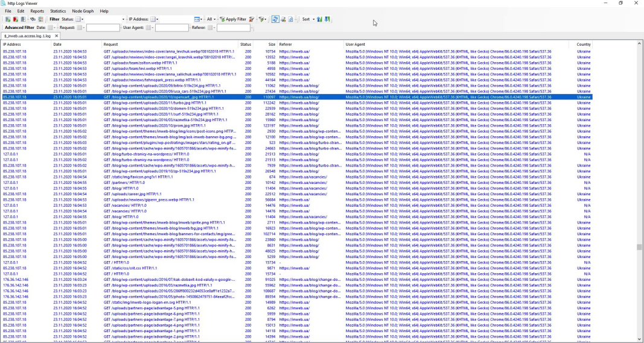
Task: Select the inweb-logo-logan-en.svg request row
Action: tap(296, 303)
